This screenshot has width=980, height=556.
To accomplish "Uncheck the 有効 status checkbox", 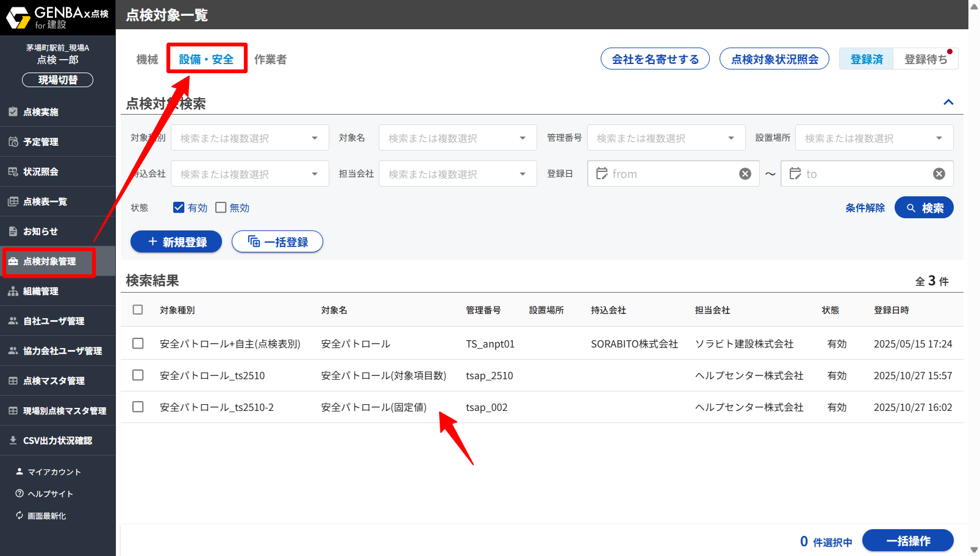I will (179, 208).
